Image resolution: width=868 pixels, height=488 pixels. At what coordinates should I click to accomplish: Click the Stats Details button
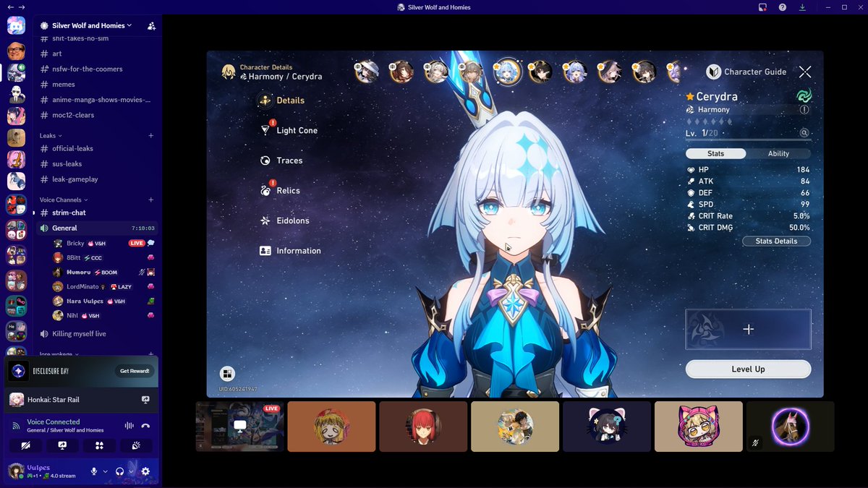click(776, 241)
